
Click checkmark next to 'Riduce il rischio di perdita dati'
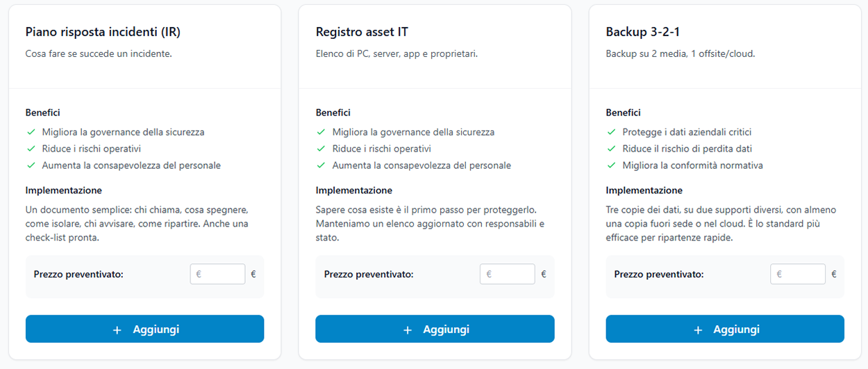click(611, 149)
